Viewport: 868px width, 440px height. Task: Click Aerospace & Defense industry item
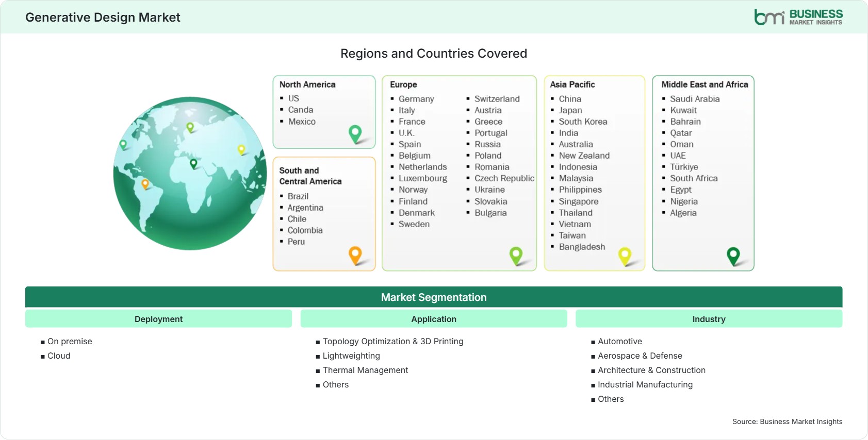tap(640, 356)
